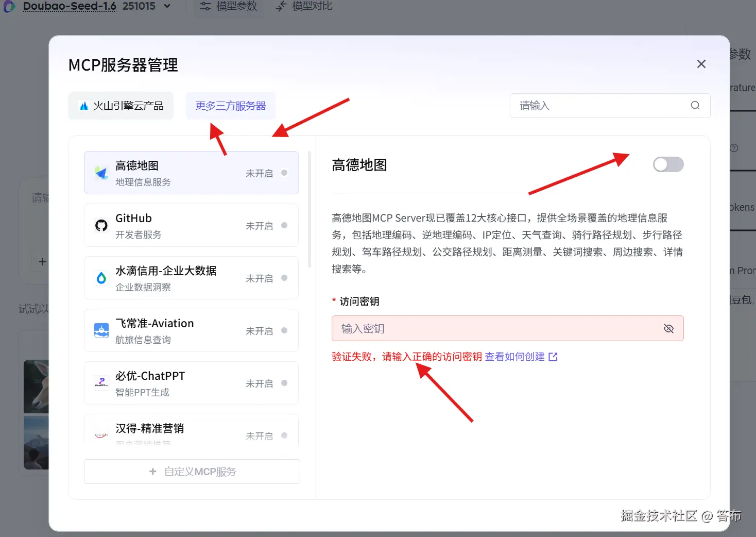
Task: Select the 高德地图 server row
Action: (x=191, y=173)
